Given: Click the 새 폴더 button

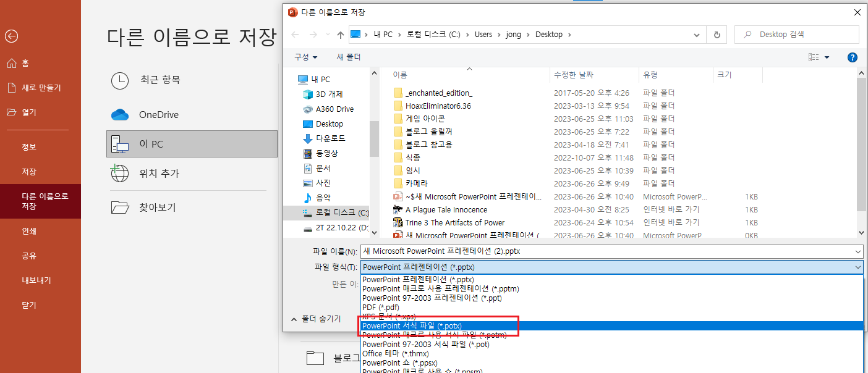Looking at the screenshot, I should pos(349,57).
